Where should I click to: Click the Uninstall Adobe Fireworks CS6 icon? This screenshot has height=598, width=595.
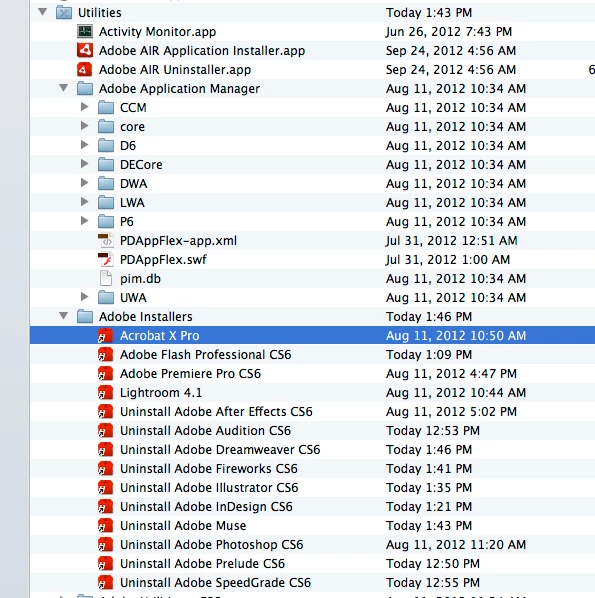pos(106,469)
